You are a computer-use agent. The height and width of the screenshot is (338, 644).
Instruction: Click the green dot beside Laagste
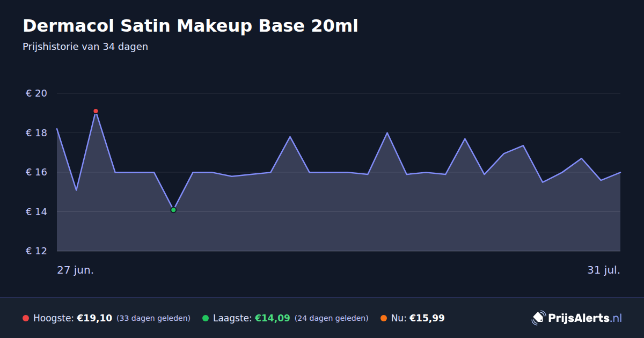(x=206, y=318)
